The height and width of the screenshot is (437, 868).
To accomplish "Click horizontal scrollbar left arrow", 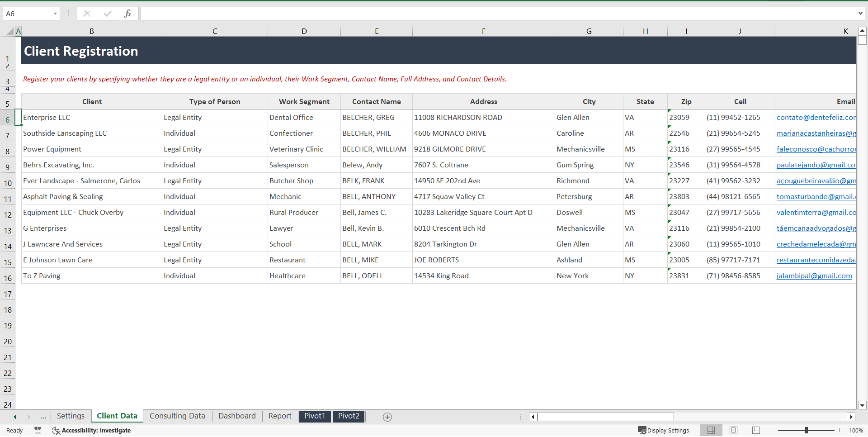I will [x=533, y=417].
